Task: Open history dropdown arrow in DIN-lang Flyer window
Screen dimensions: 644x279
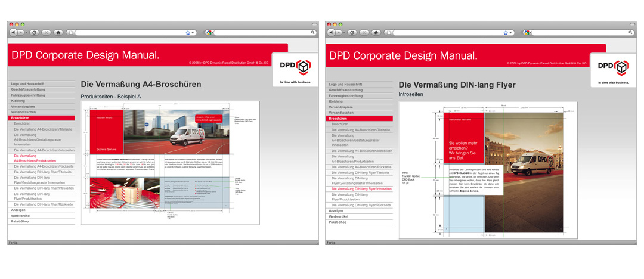Action: click(x=344, y=32)
